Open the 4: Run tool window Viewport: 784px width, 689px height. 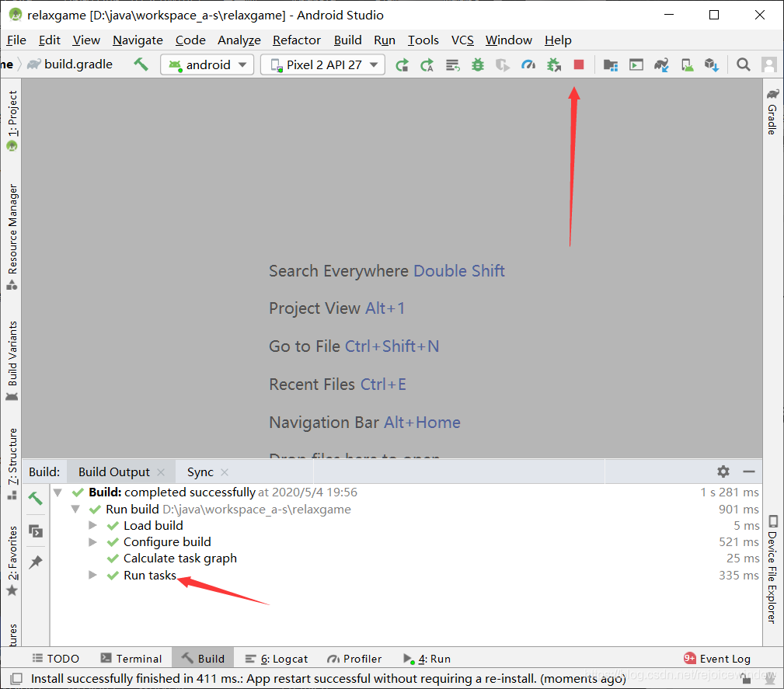click(x=427, y=659)
